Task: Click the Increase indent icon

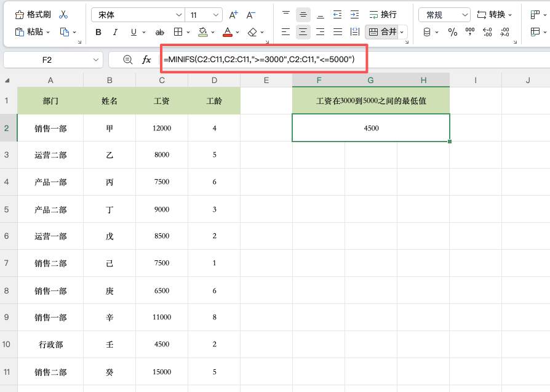Action: click(354, 14)
